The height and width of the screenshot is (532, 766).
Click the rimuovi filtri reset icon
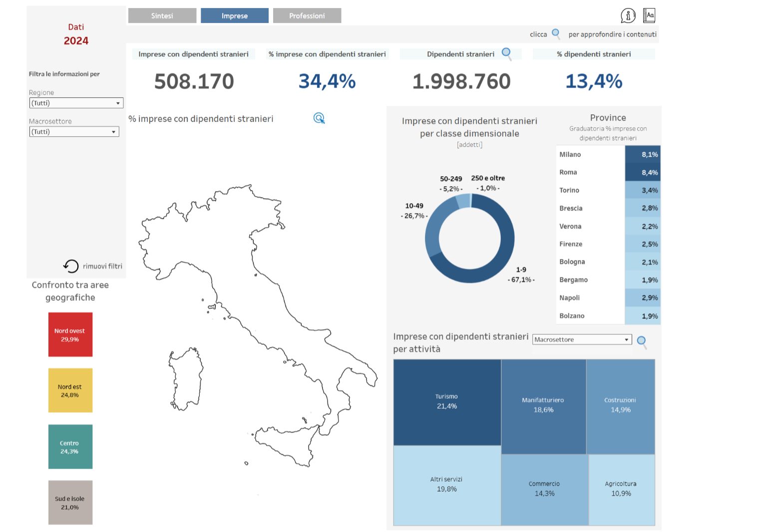pos(71,266)
